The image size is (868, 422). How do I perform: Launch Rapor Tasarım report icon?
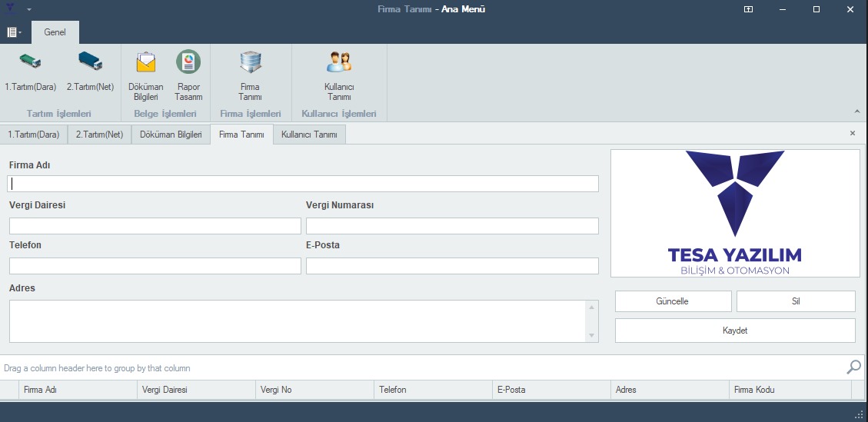188,62
